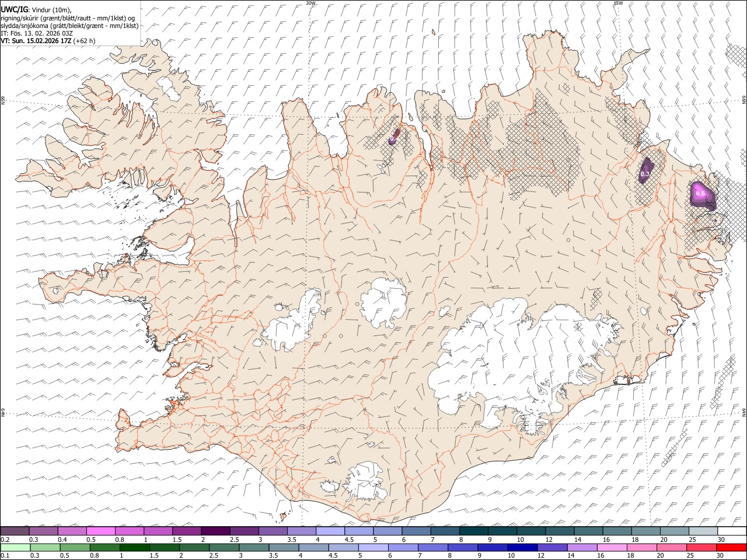Pick the 16 light pink lower legend swatch

point(611,548)
